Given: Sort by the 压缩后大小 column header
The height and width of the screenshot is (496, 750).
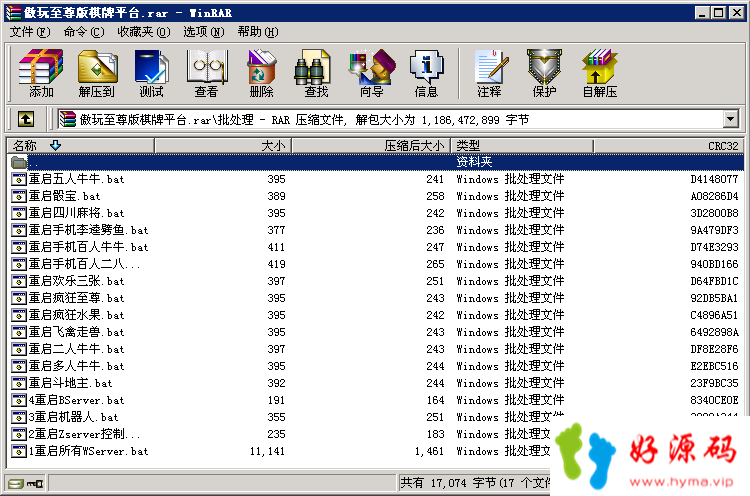Looking at the screenshot, I should (371, 145).
